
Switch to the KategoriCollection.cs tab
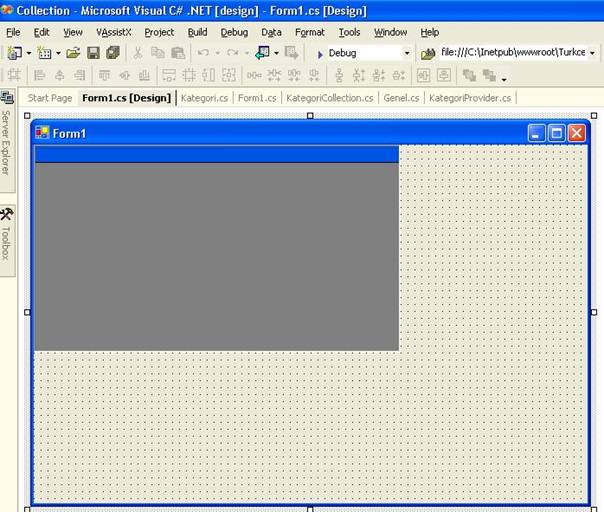pos(330,98)
